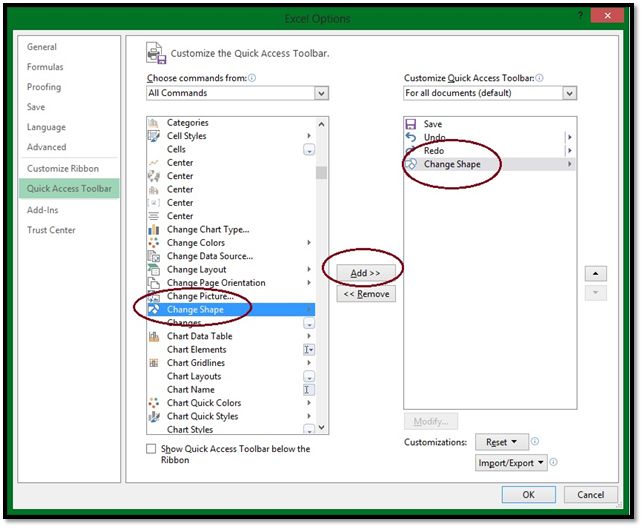
Task: Select Redo in the toolbar list
Action: (x=489, y=151)
